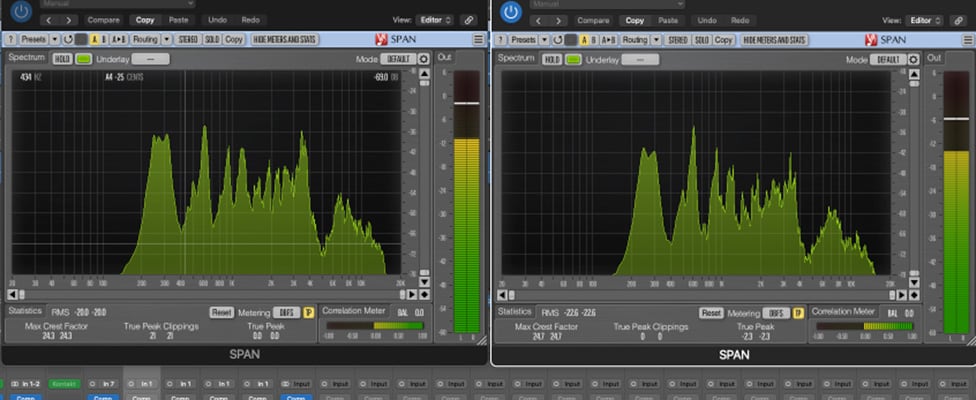The image size is (976, 400).
Task: Open hamburger menu in left SPAN
Action: coord(479,39)
